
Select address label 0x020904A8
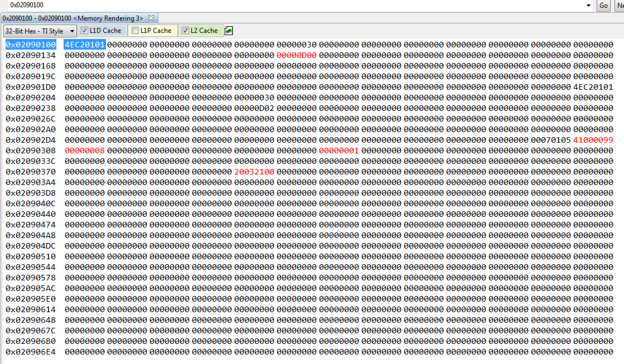(x=31, y=235)
